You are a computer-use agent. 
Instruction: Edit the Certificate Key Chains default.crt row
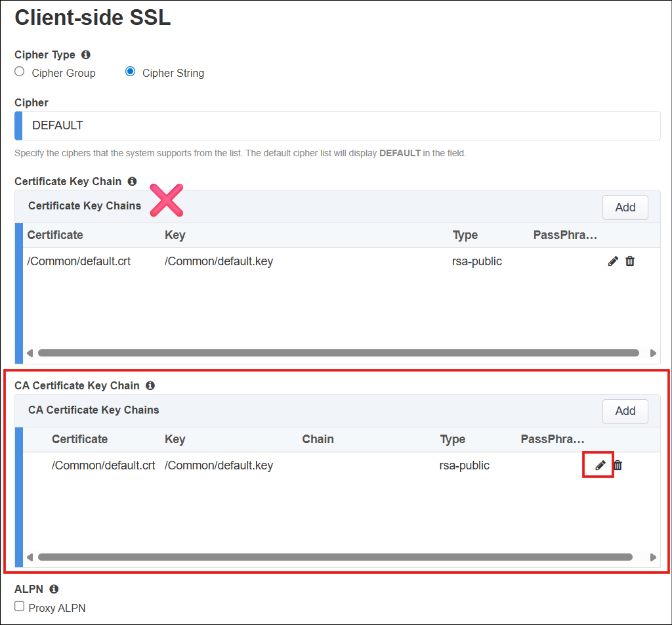613,261
